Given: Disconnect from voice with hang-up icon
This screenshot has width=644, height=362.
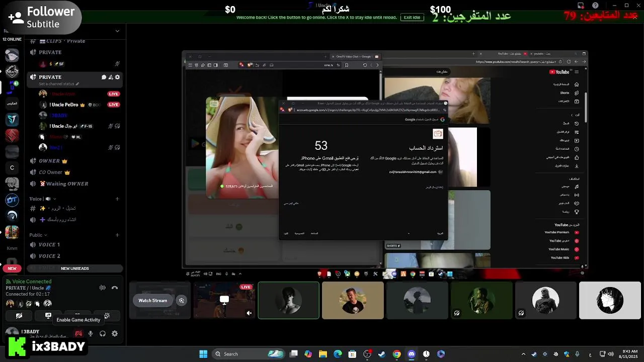Looking at the screenshot, I should coord(115,288).
